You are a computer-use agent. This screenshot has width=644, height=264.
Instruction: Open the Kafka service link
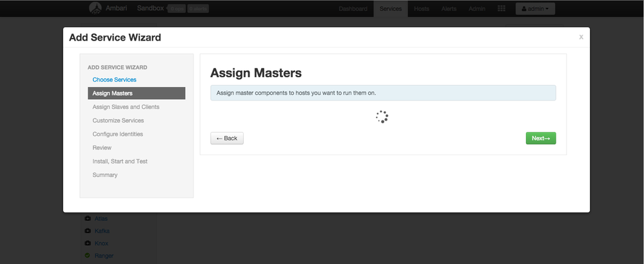pos(102,231)
